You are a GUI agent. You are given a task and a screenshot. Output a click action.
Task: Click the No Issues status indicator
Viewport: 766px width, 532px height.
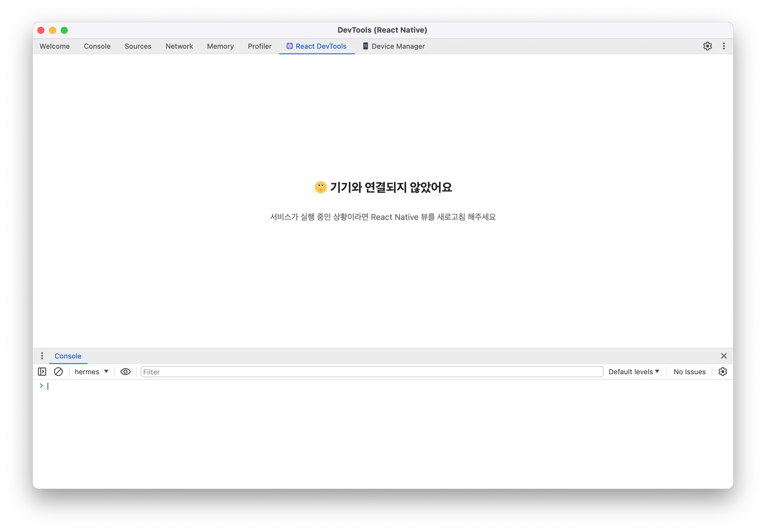pos(689,372)
